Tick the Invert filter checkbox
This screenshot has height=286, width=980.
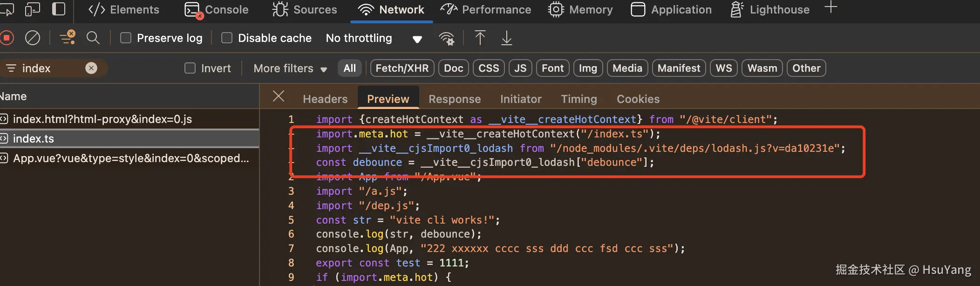(190, 68)
